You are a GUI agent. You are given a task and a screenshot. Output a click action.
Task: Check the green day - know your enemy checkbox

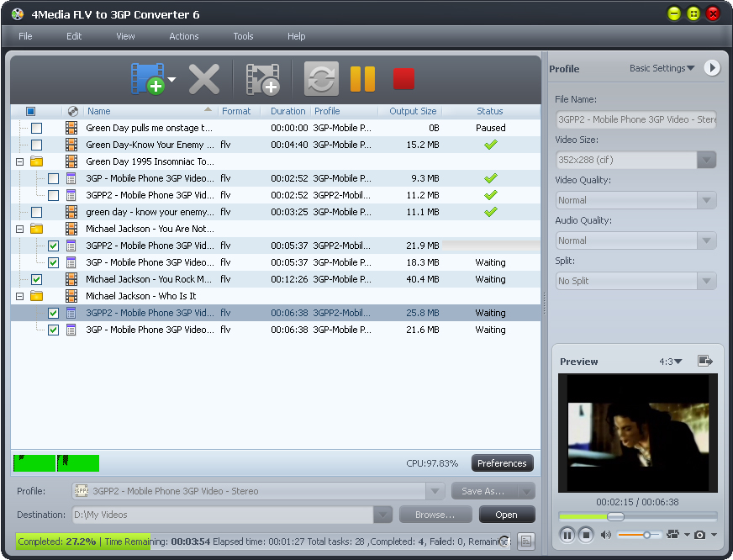(x=36, y=212)
